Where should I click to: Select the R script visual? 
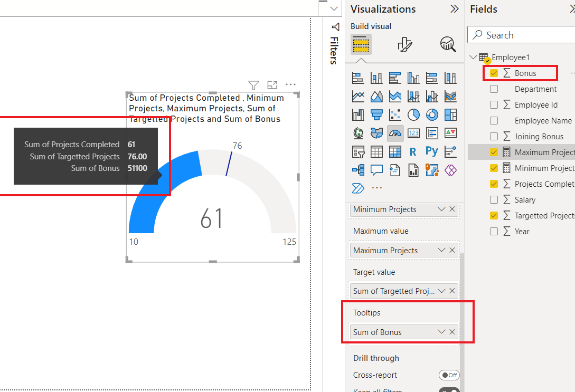coord(413,151)
